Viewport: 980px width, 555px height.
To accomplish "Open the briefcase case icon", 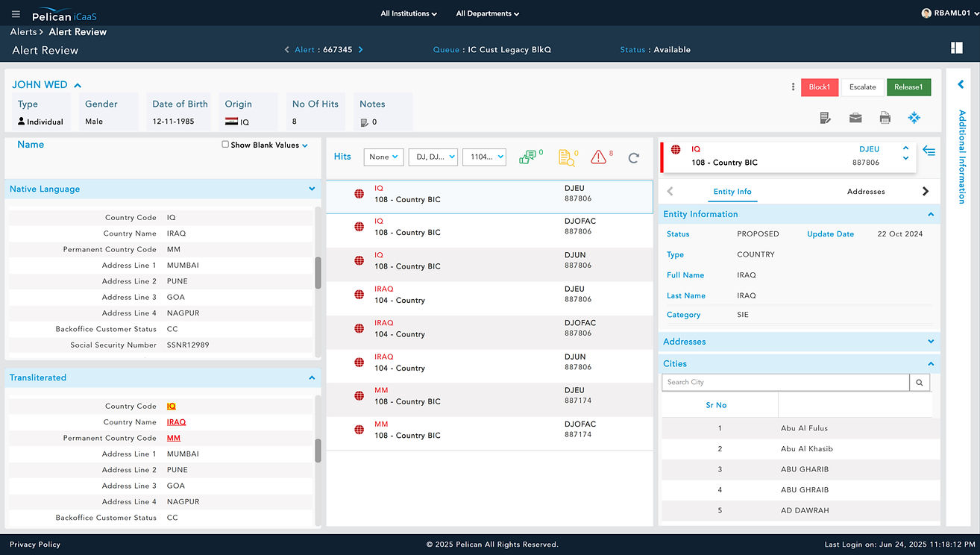I will [x=855, y=118].
